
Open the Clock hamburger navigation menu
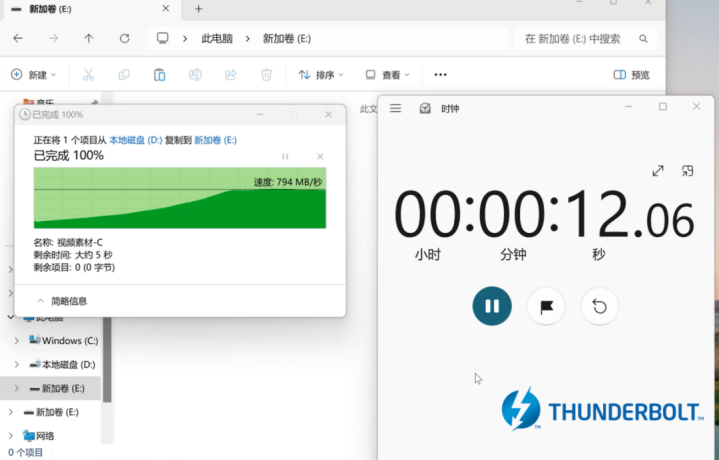coord(395,108)
